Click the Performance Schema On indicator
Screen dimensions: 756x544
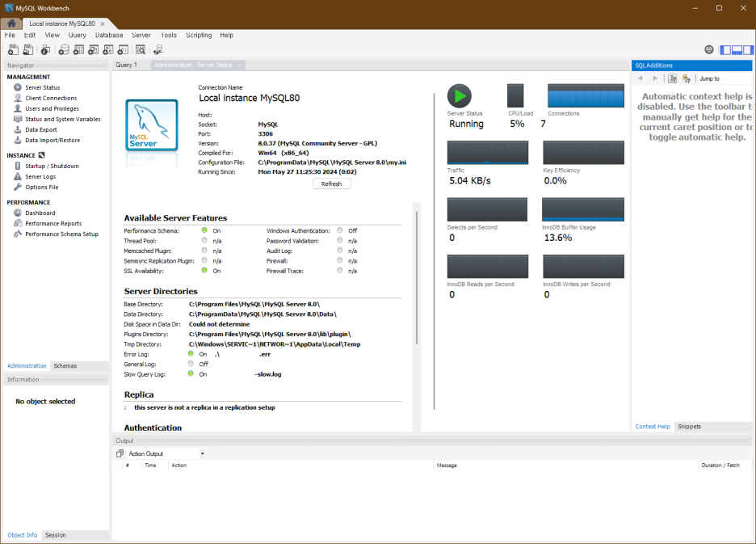(204, 230)
